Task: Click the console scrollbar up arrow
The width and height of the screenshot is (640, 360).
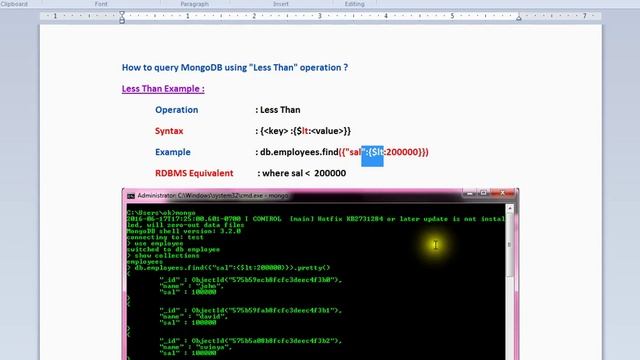Action: (x=510, y=209)
